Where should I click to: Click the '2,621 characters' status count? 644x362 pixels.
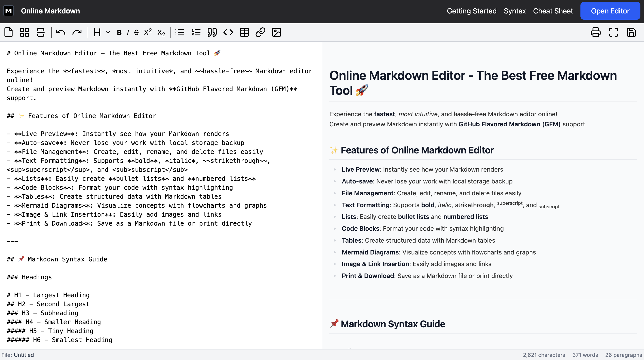point(544,355)
